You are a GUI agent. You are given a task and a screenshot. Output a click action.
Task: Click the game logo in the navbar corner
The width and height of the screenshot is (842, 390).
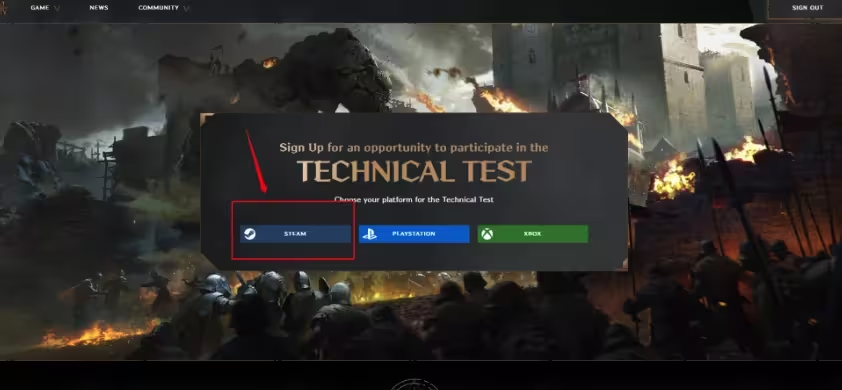pos(3,8)
